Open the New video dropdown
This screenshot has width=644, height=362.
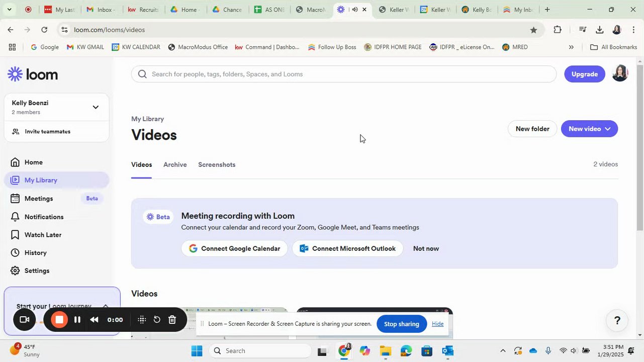pos(589,129)
